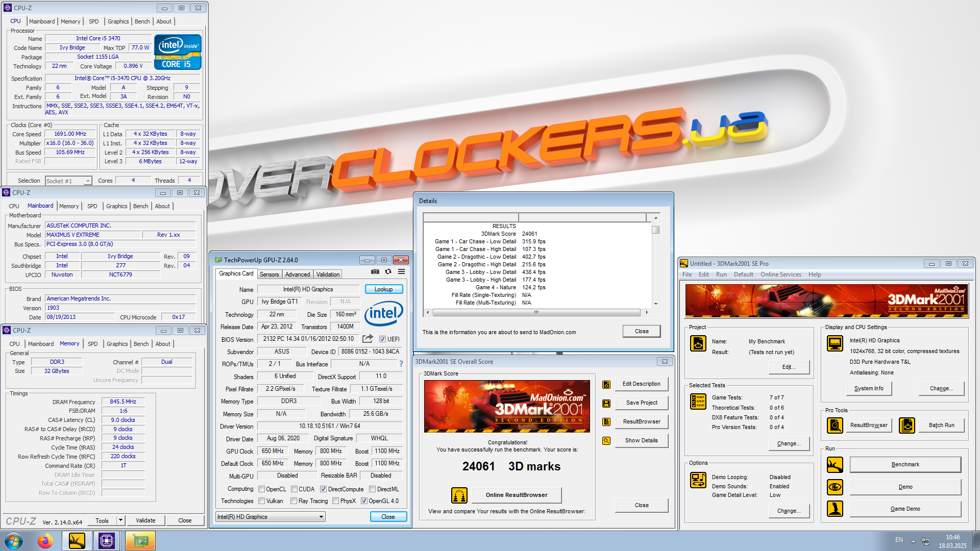Toggle Vulkan checkbox

(261, 501)
